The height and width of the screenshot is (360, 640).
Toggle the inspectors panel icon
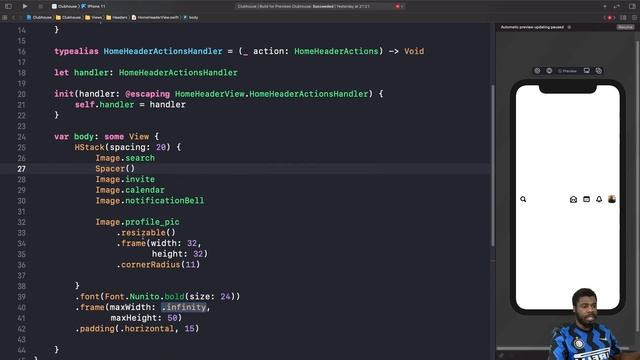(x=632, y=6)
